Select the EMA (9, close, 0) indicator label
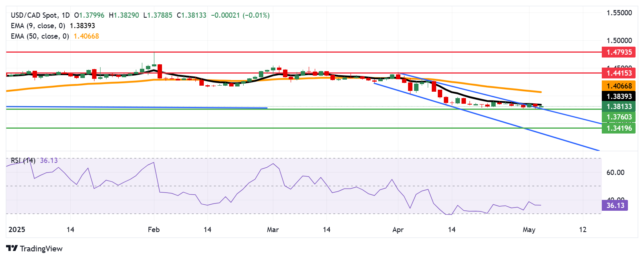 coord(38,26)
